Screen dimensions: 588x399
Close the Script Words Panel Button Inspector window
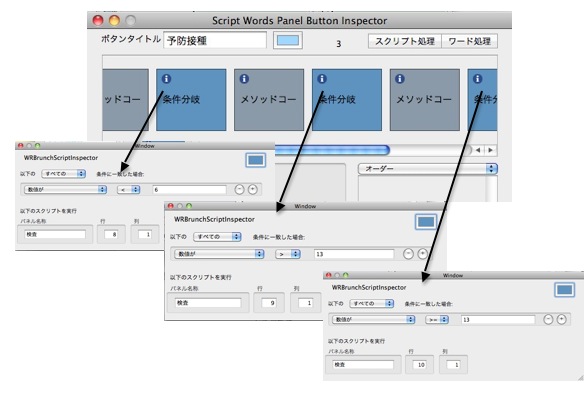pos(98,20)
